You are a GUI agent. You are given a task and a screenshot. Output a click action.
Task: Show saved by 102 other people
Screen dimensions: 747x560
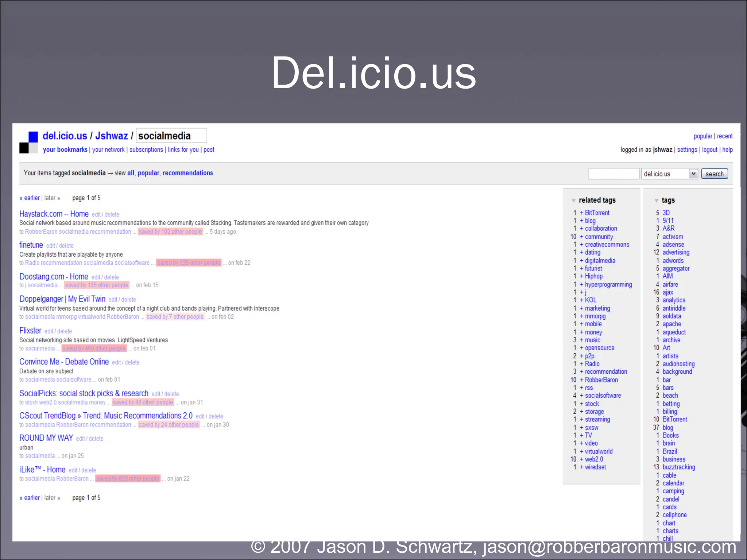(x=170, y=232)
